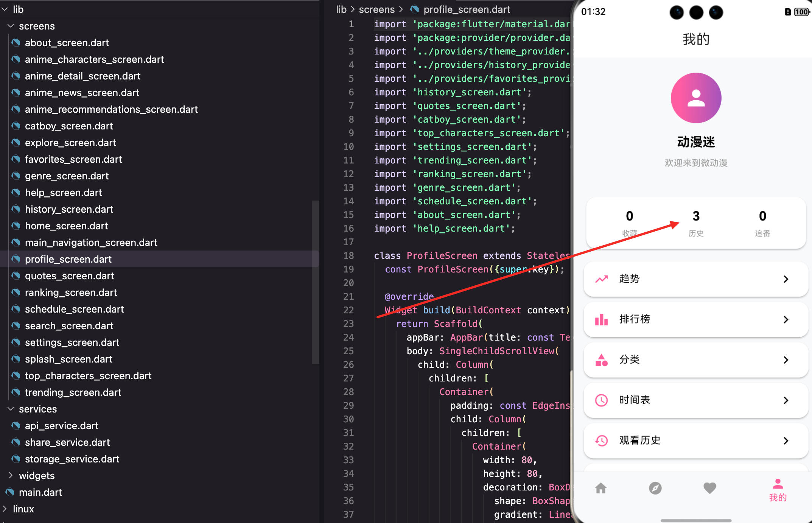The image size is (812, 523).
Task: Select the 我的 tab in bottom navigation
Action: (x=778, y=490)
